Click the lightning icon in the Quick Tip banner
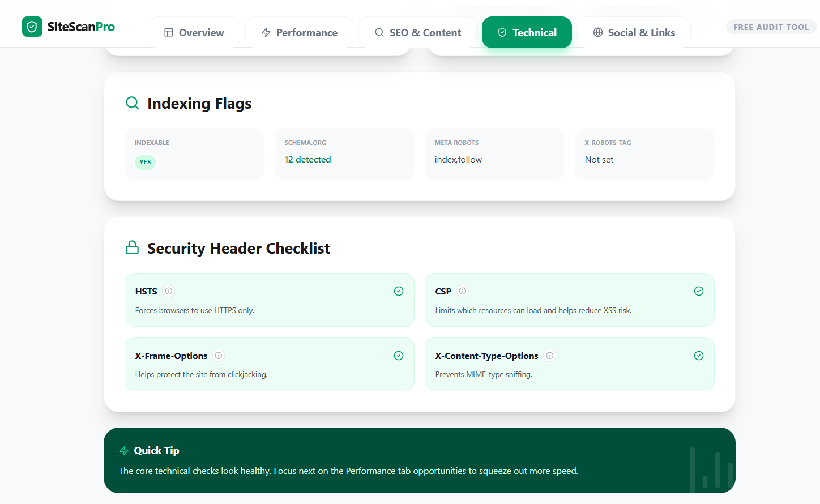 pos(123,450)
